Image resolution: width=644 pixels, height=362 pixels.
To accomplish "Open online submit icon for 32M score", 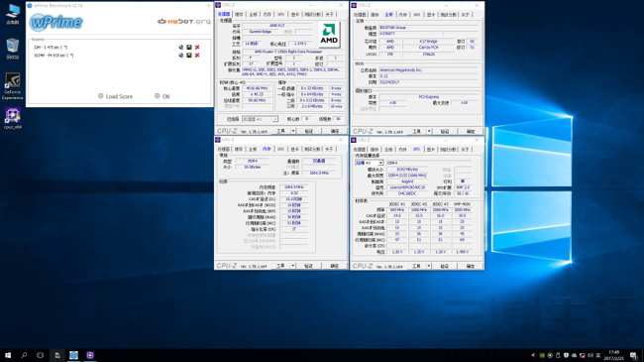I will pyautogui.click(x=181, y=48).
